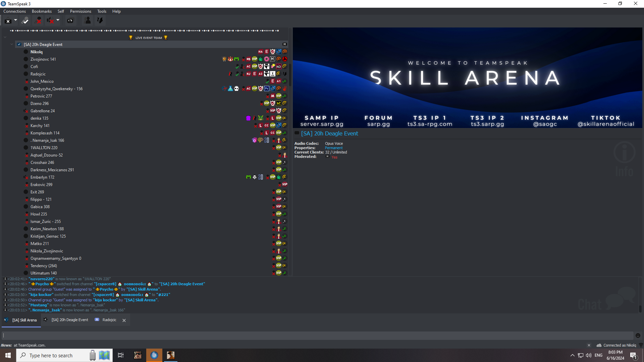The image size is (644, 362).
Task: Collapse the [SA] 20h Deagle Event channel
Action: (x=12, y=44)
